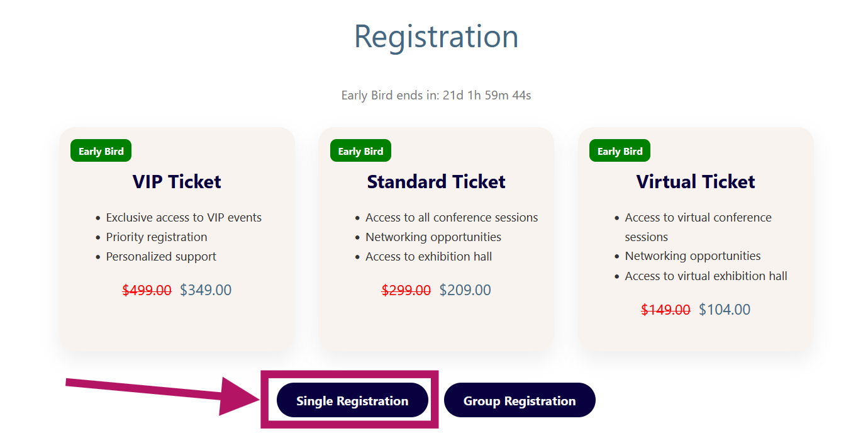The height and width of the screenshot is (433, 868).
Task: Click the VIP discounted price $349.00
Action: (206, 290)
